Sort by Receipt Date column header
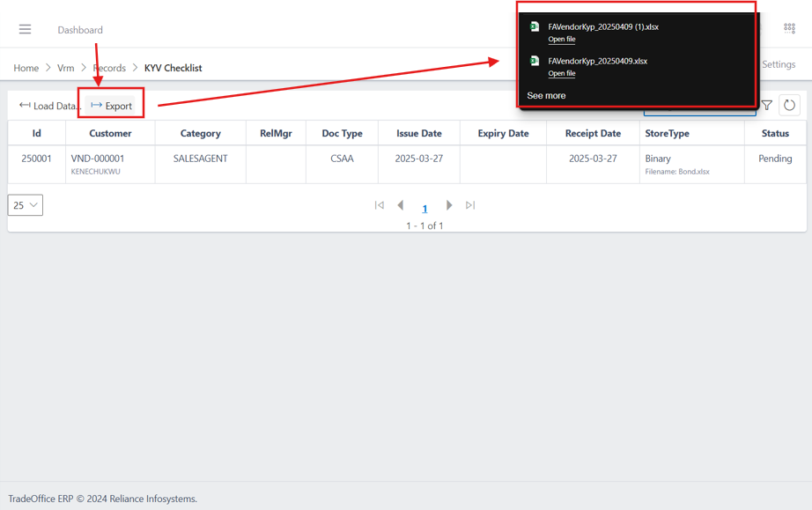This screenshot has width=812, height=510. (x=593, y=134)
